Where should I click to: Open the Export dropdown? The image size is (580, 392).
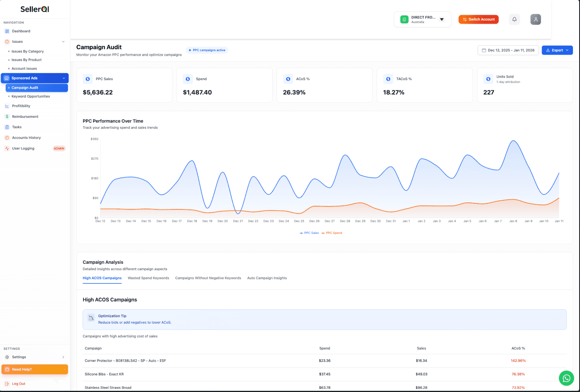[x=557, y=50]
